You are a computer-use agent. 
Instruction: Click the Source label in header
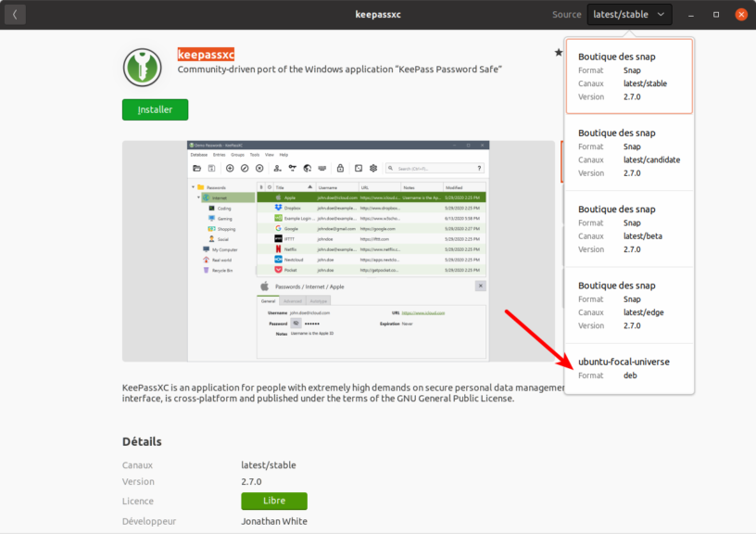click(x=566, y=15)
